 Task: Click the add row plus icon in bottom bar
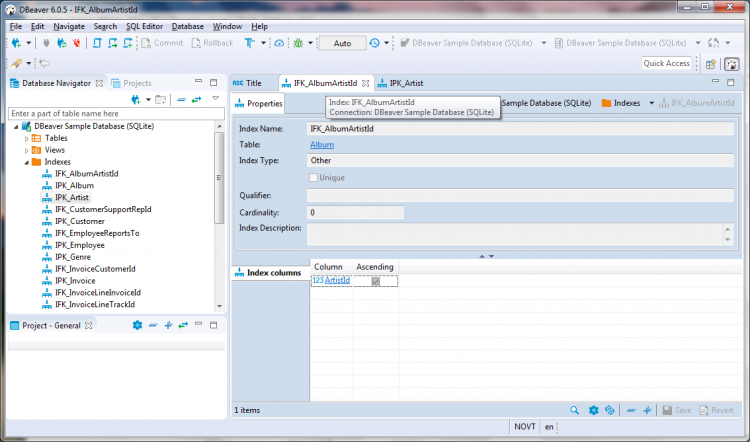point(647,410)
